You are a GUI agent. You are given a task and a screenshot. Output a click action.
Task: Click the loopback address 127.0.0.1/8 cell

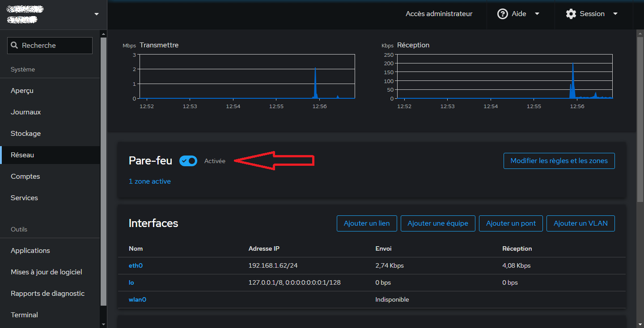pos(294,282)
